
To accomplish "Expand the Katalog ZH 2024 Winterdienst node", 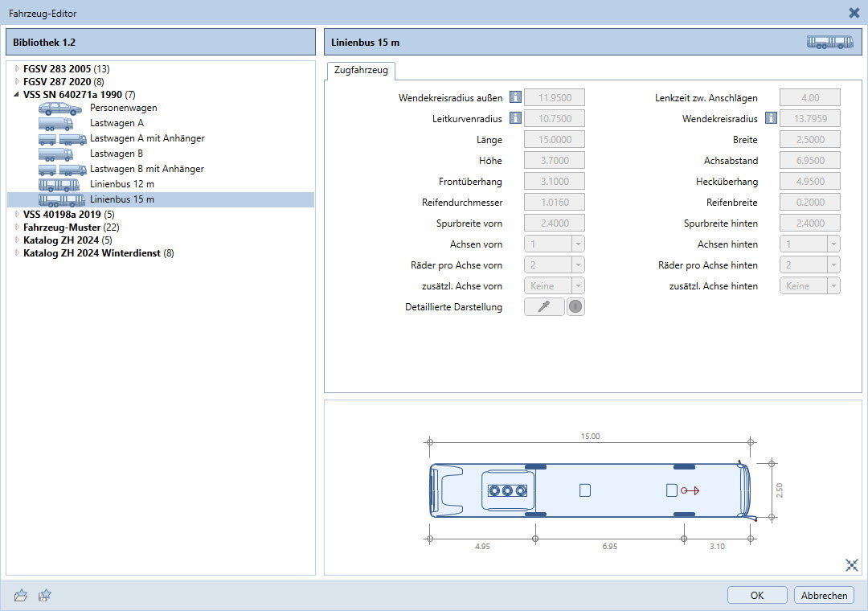I will point(17,253).
